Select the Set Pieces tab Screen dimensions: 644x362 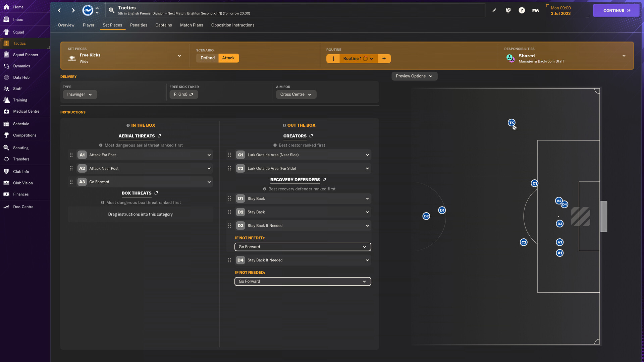[112, 25]
